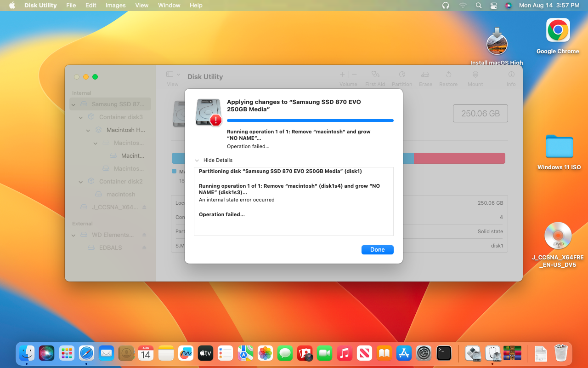The width and height of the screenshot is (588, 368).
Task: Open Mail from the Dock
Action: coord(106,353)
